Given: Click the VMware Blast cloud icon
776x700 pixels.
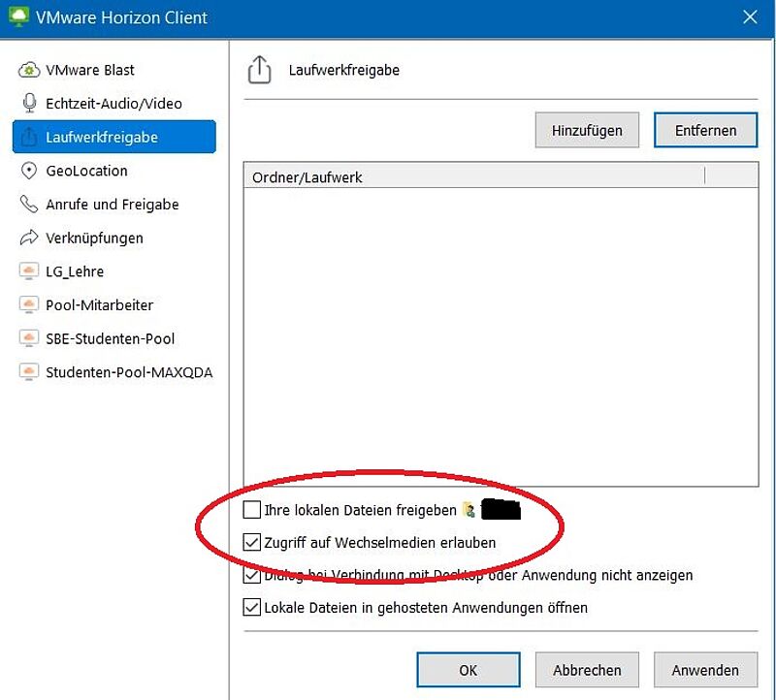Looking at the screenshot, I should pyautogui.click(x=29, y=70).
